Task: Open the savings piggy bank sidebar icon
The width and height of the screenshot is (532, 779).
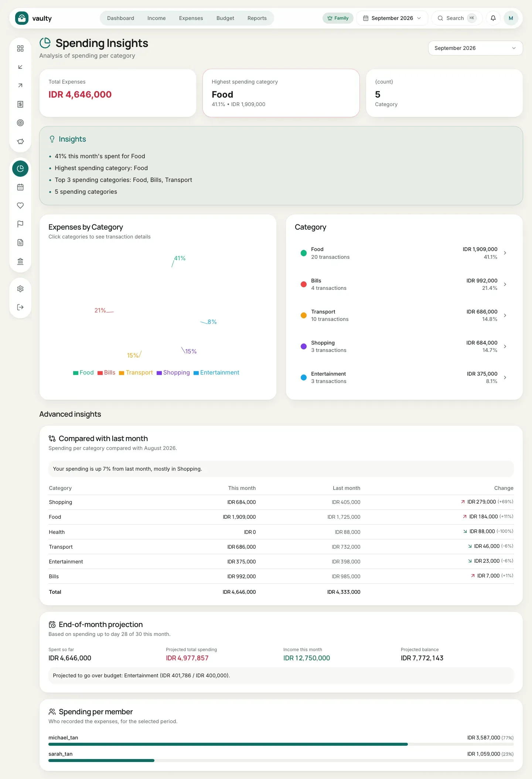Action: coord(20,141)
